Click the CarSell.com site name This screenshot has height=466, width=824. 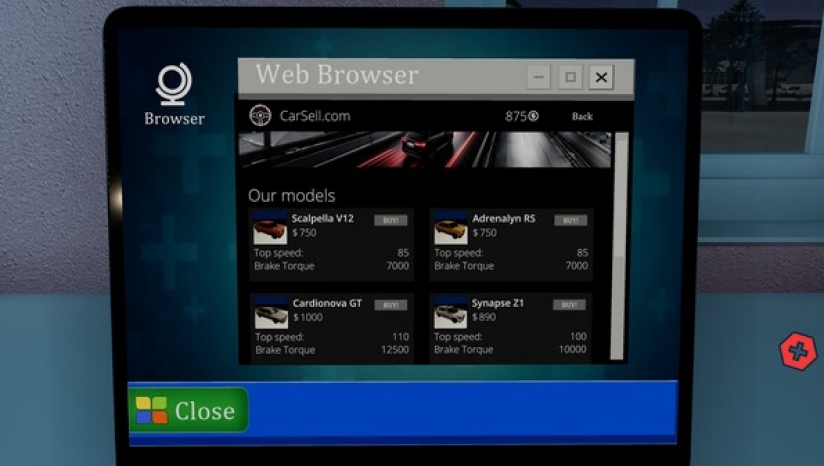[x=315, y=116]
